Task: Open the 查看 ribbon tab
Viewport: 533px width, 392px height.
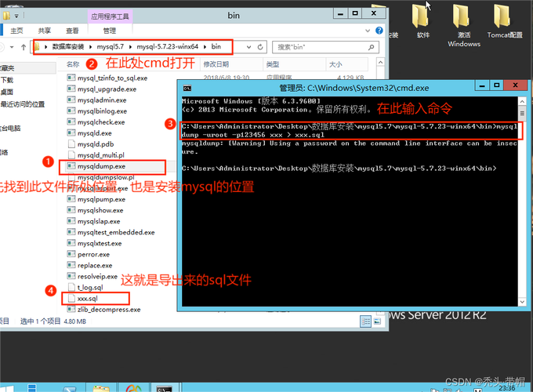Action: coord(72,31)
